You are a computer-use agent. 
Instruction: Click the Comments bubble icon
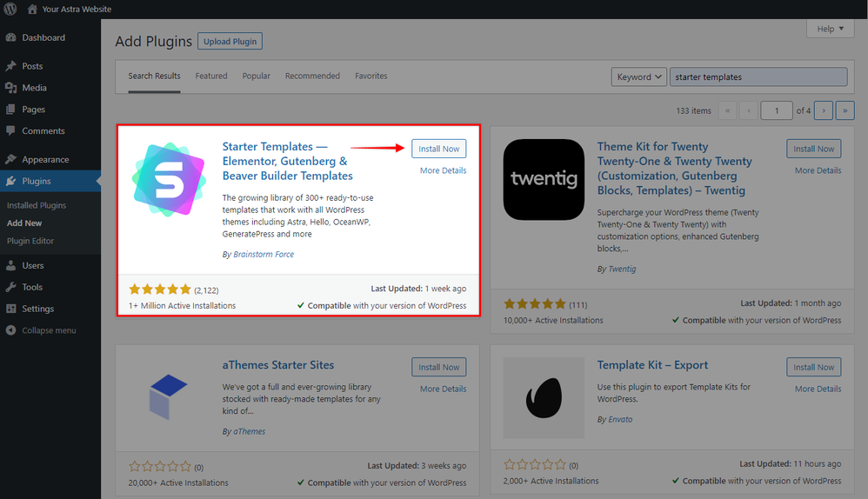coord(10,131)
